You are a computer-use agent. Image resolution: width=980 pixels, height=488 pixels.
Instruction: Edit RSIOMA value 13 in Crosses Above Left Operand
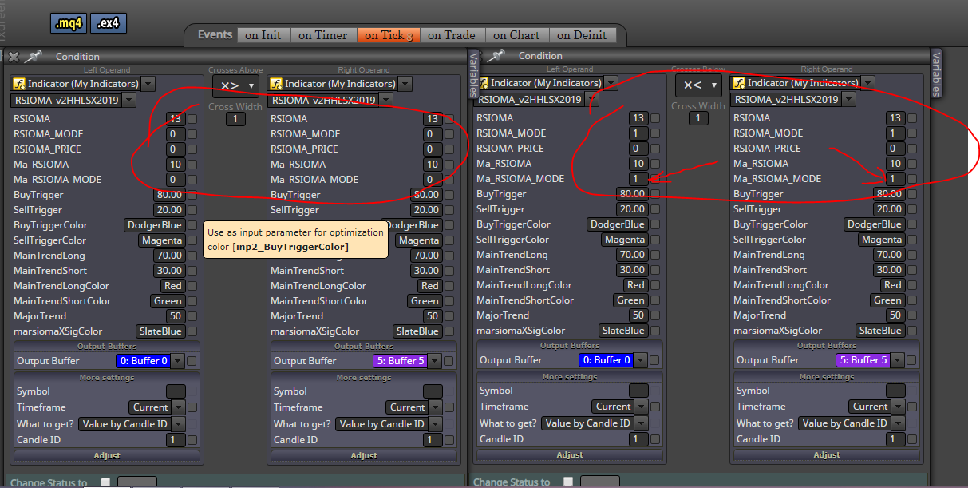(x=175, y=119)
